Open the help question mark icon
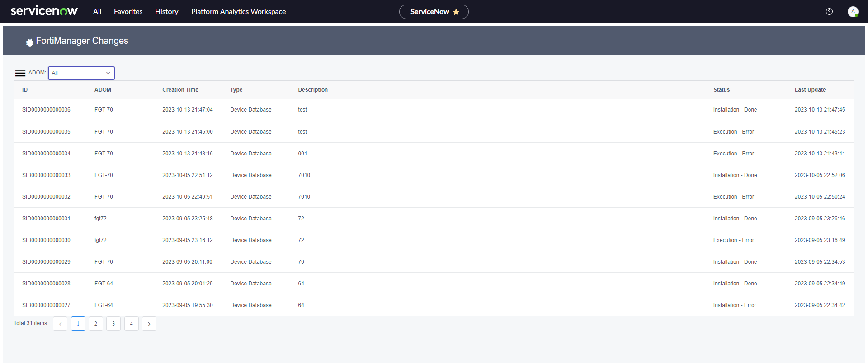This screenshot has height=363, width=868. tap(829, 12)
